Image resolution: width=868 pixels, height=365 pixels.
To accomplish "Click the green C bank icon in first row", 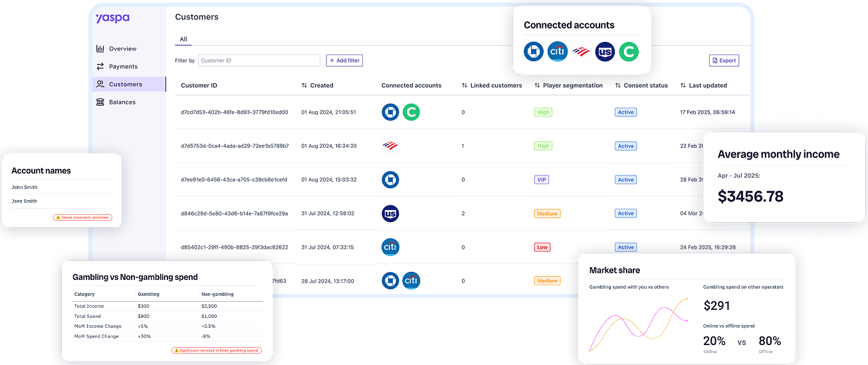I will [x=411, y=112].
